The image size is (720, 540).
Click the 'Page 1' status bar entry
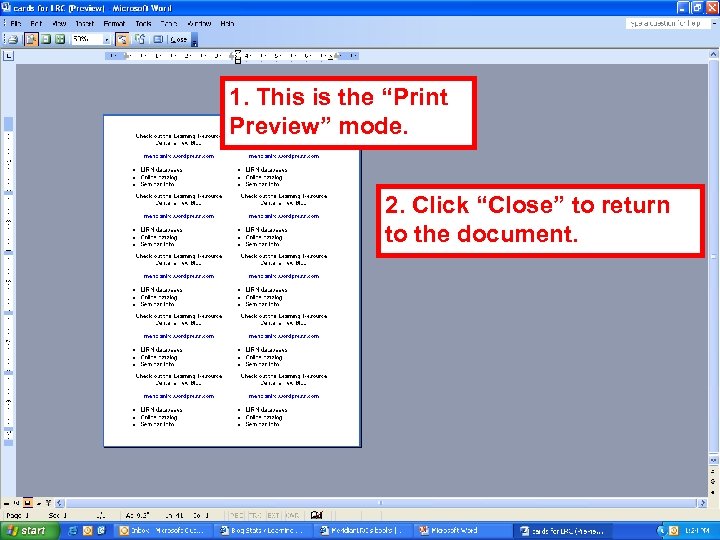(x=18, y=516)
